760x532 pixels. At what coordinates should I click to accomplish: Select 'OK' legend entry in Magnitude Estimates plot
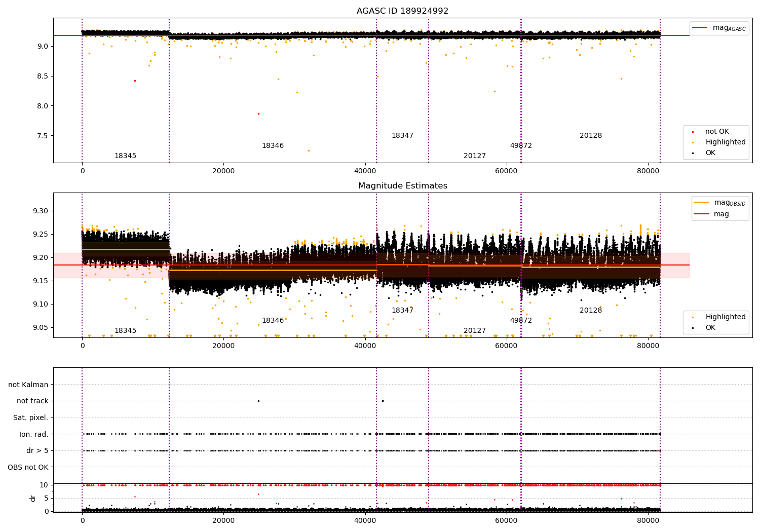(710, 328)
